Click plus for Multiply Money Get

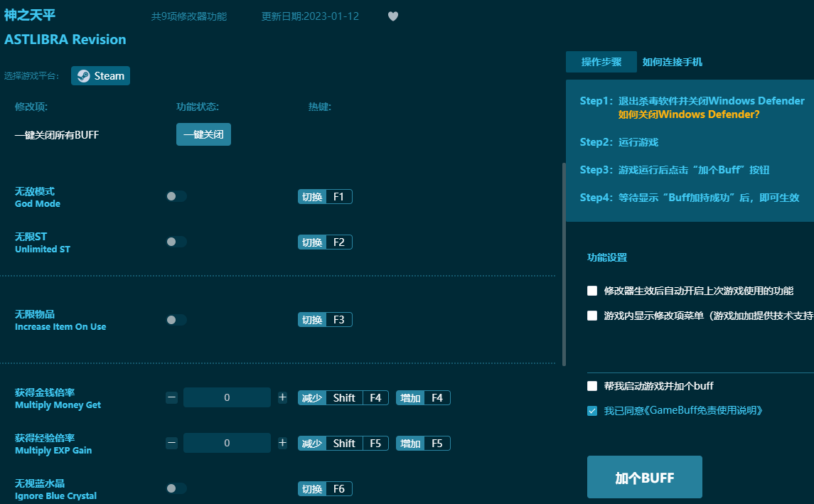(282, 398)
